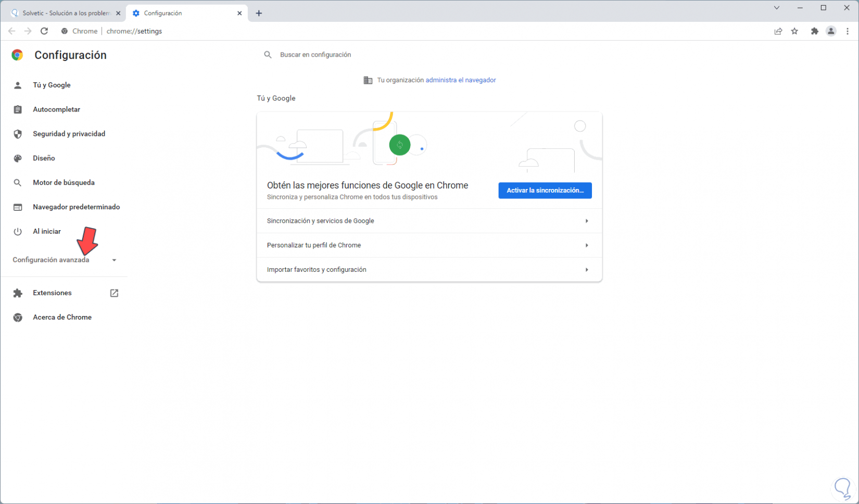Click the Sincroniza y personaliza Chrome subtitle
Screen dimensions: 859x504
[352, 197]
